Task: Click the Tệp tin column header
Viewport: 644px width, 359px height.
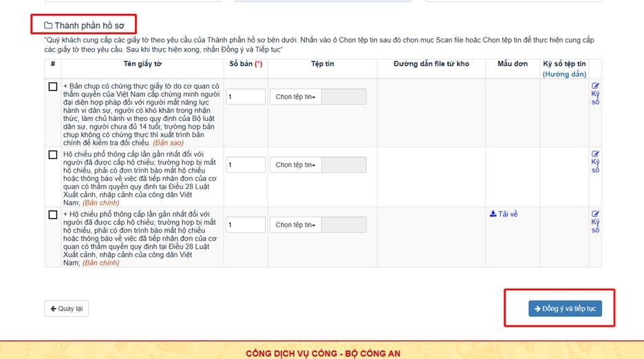Action: (x=322, y=64)
